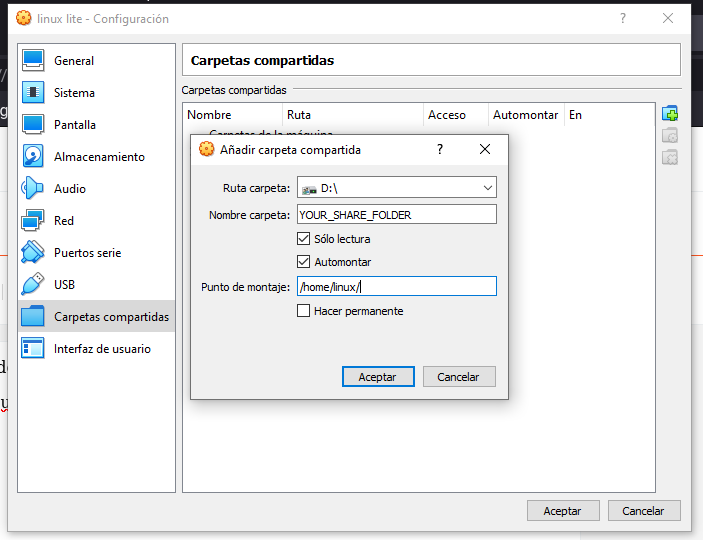The height and width of the screenshot is (540, 703).
Task: Sort by the Automontar column header
Action: coord(526,115)
